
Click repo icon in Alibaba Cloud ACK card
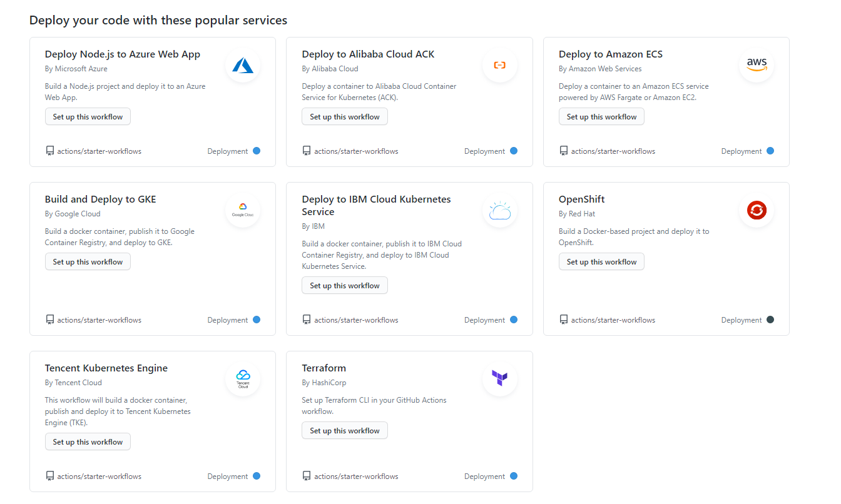point(307,151)
